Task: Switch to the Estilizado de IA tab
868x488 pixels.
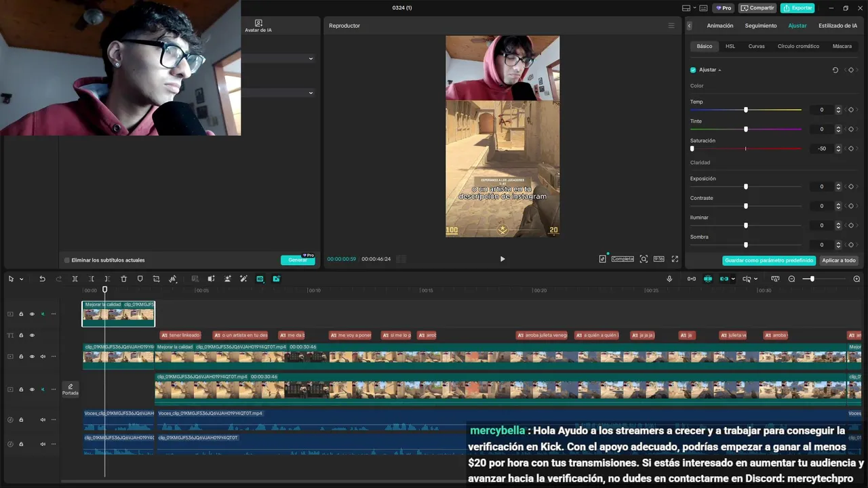Action: coord(837,26)
